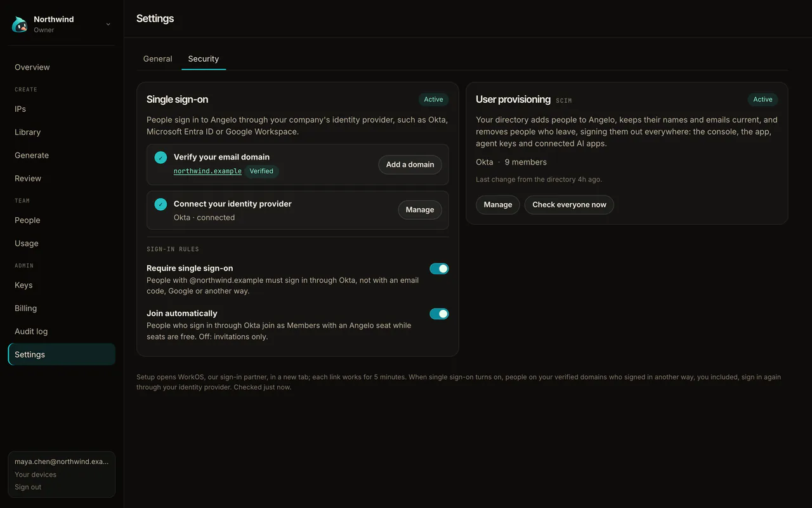This screenshot has width=812, height=508.
Task: Click Manage for identity provider
Action: [420, 210]
